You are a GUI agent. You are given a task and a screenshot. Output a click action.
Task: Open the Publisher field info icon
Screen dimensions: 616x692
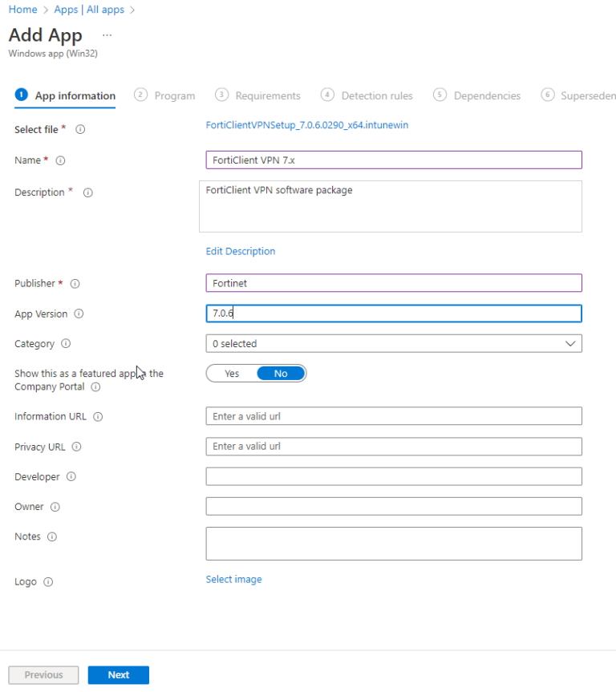pyautogui.click(x=73, y=283)
